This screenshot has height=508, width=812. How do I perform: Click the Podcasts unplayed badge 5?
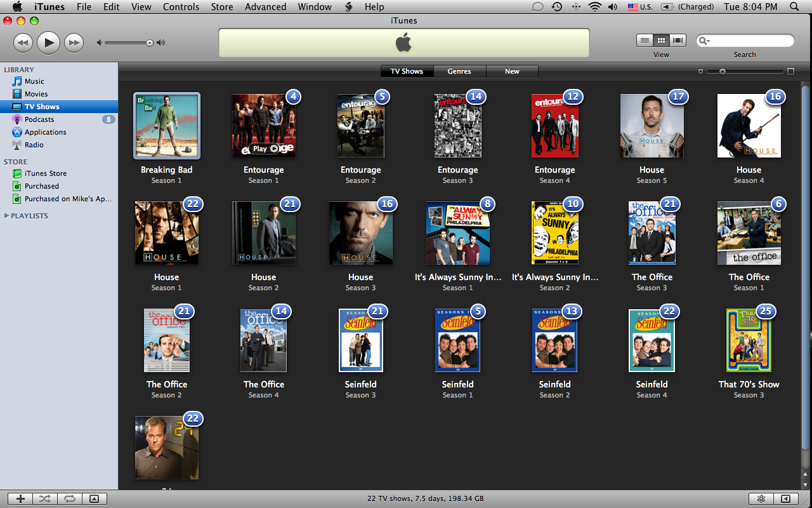pyautogui.click(x=108, y=119)
